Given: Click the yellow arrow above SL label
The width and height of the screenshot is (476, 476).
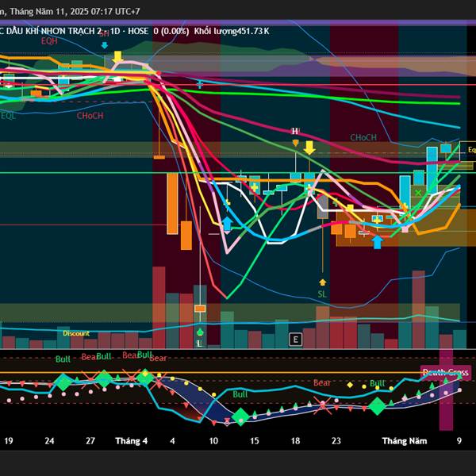Looking at the screenshot, I should 322,281.
